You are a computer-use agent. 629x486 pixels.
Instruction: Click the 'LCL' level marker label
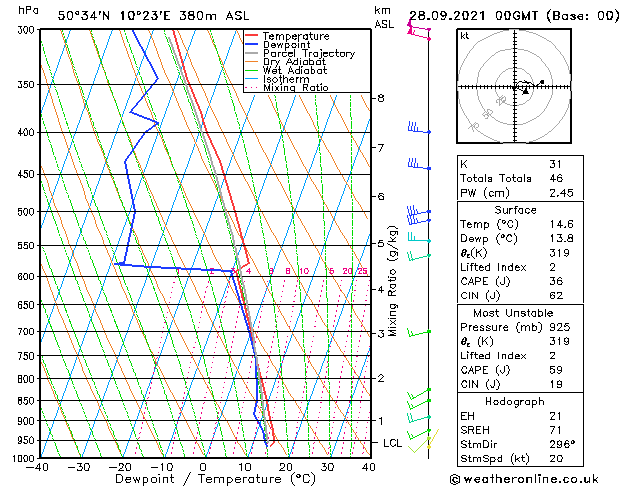tap(392, 443)
